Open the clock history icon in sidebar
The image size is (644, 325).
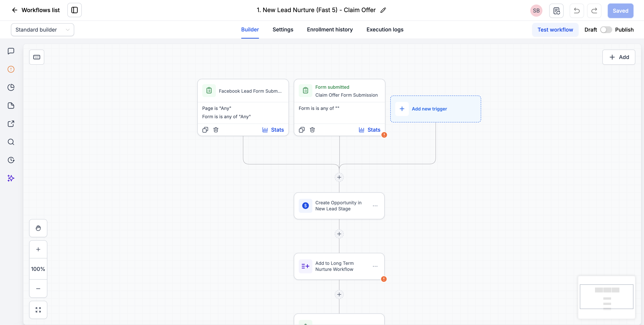click(x=11, y=160)
